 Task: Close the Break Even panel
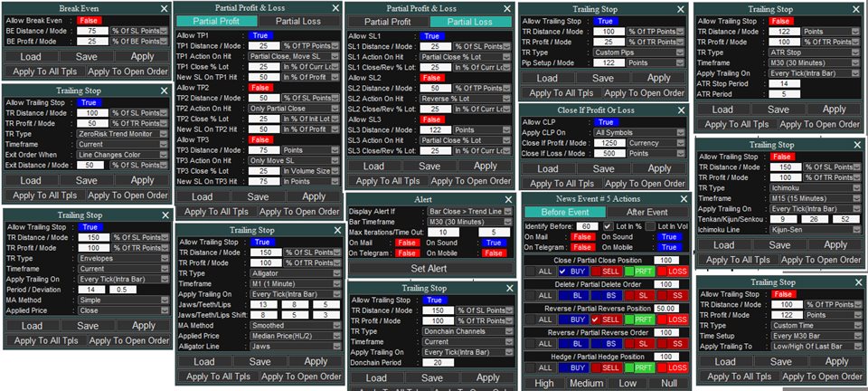164,7
